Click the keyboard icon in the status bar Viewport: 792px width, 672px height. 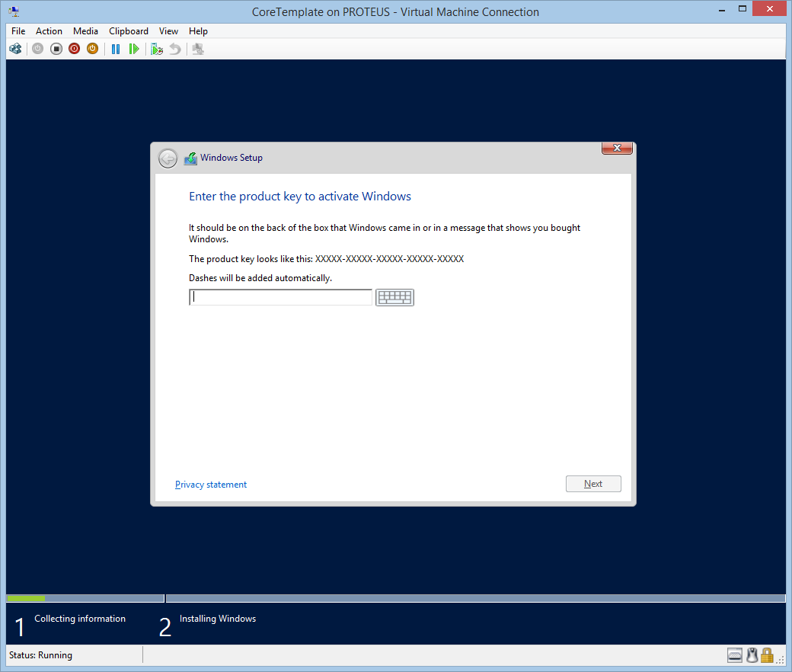click(x=735, y=655)
